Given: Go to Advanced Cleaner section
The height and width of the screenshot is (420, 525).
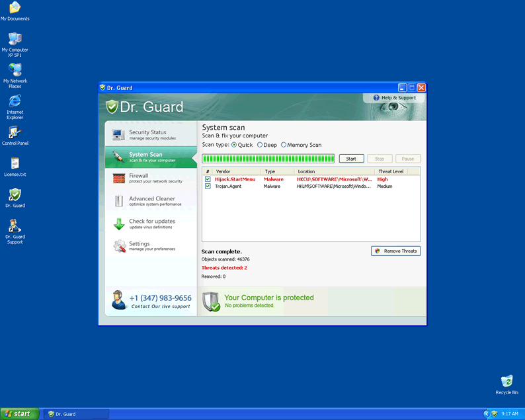Looking at the screenshot, I should tap(151, 201).
